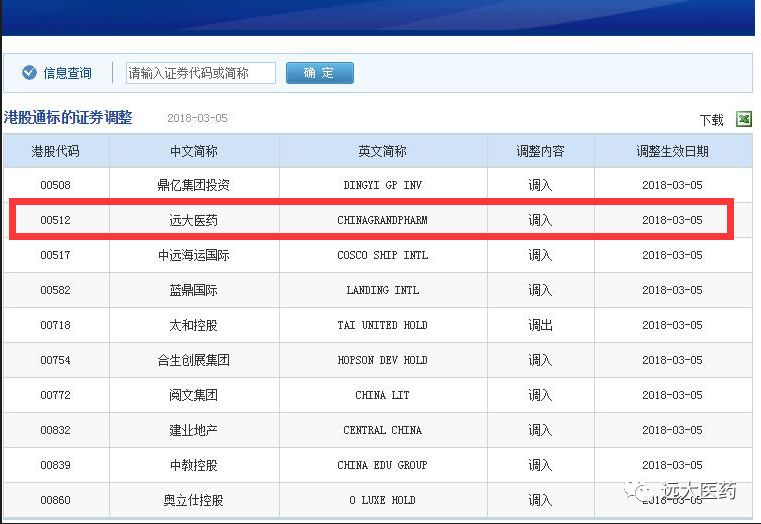Click 调入 in the 远大医药 row
This screenshot has width=761, height=524.
pos(540,220)
